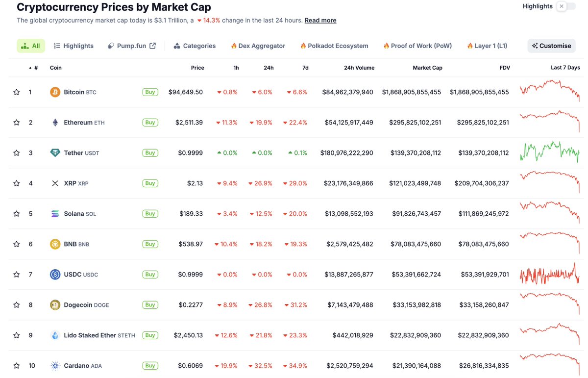Click XRP FDV $209,704,306,237

pyautogui.click(x=483, y=183)
